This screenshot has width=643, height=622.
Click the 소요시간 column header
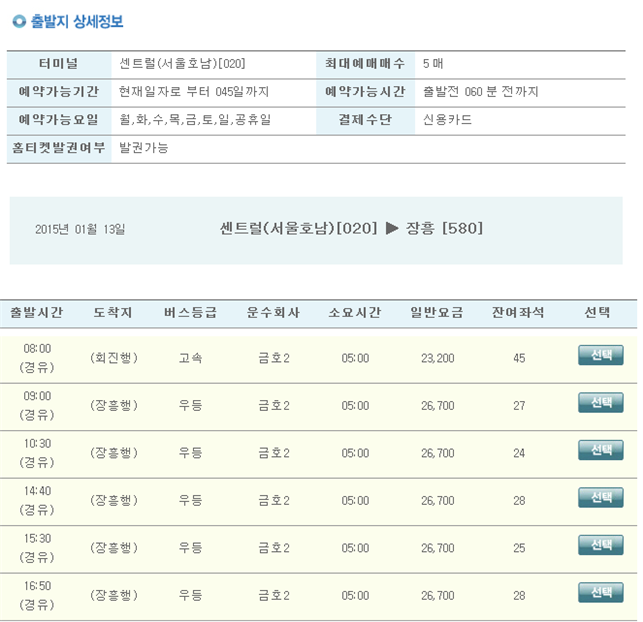pyautogui.click(x=355, y=312)
